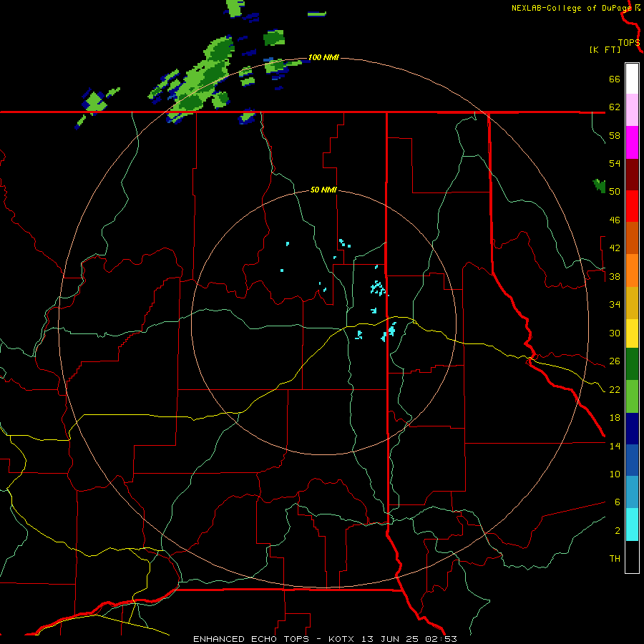This screenshot has width=644, height=644.
Task: Click the dark orange legend band
Action: [632, 238]
